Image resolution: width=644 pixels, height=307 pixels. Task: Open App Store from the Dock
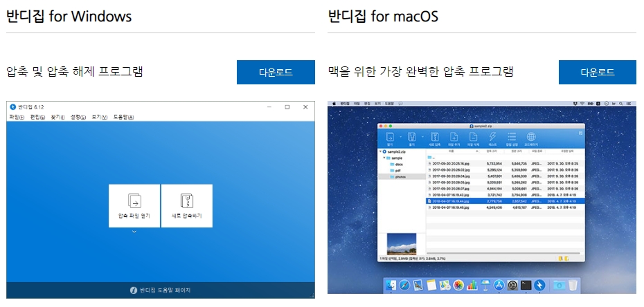coord(499,286)
